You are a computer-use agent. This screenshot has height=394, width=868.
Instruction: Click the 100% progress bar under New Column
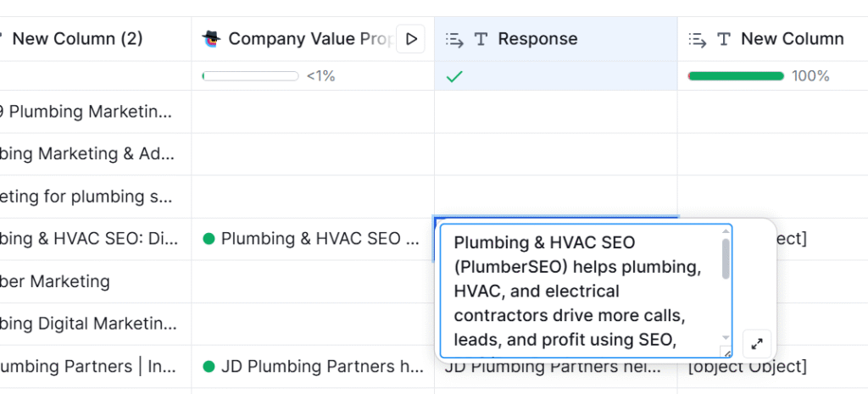point(736,76)
